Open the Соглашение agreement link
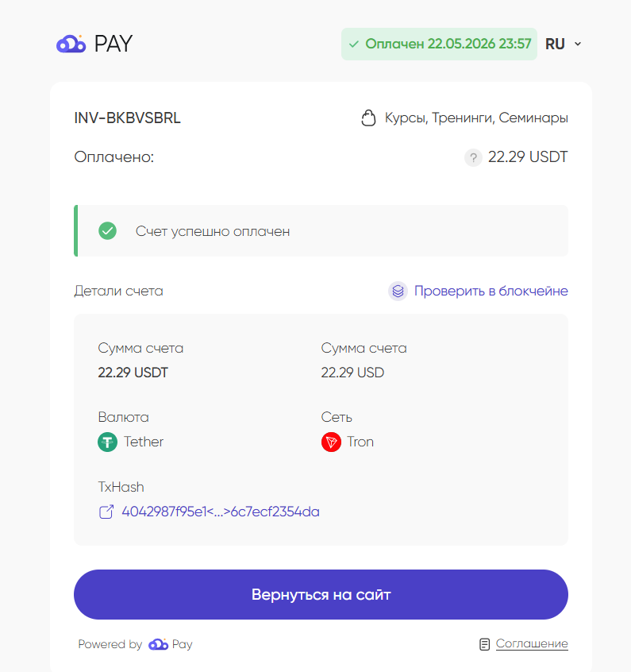This screenshot has height=672, width=631. (x=532, y=643)
